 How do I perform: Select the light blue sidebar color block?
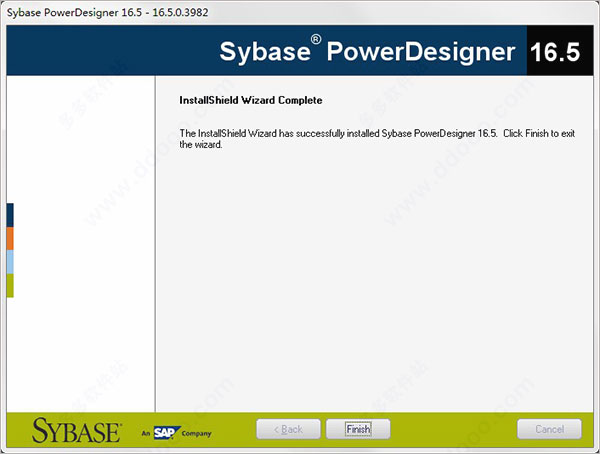click(x=10, y=262)
